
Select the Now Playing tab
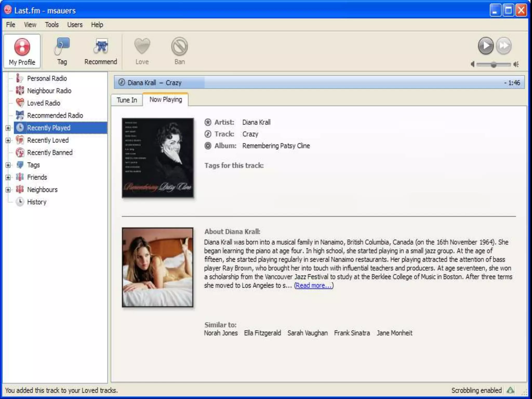(x=166, y=99)
